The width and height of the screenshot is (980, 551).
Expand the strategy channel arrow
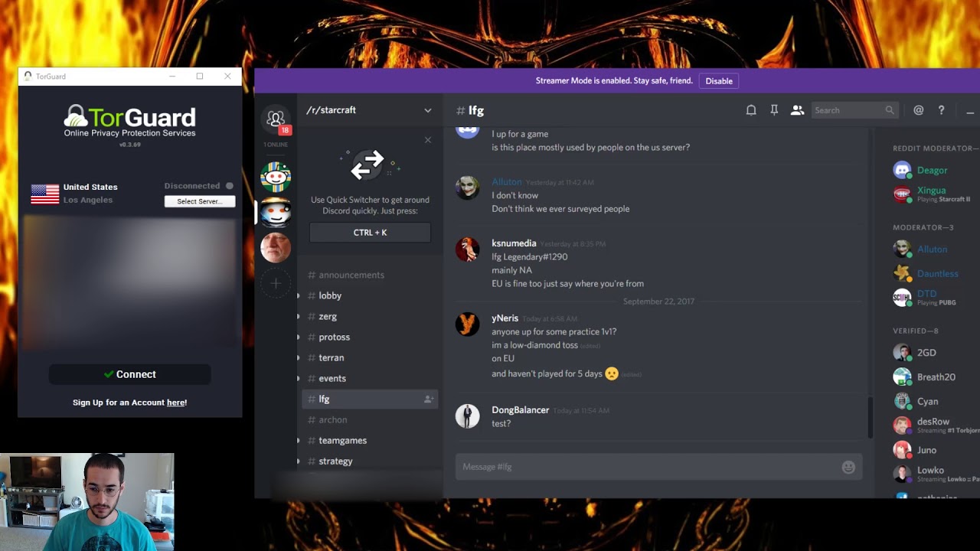click(x=299, y=461)
